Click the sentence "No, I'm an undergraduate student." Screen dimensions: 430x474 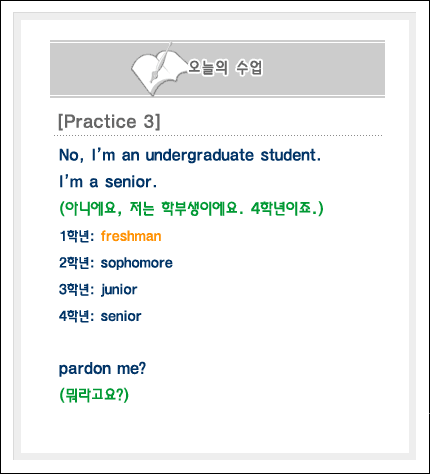click(x=190, y=155)
